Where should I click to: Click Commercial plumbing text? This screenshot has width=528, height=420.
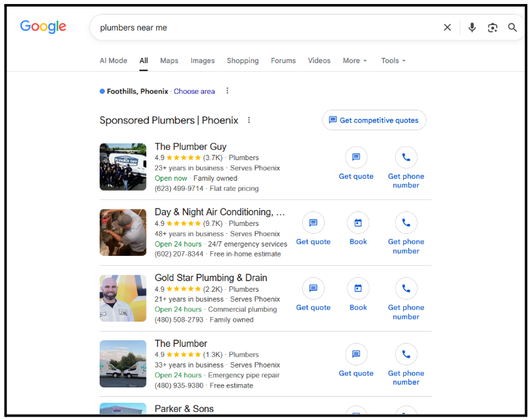242,309
